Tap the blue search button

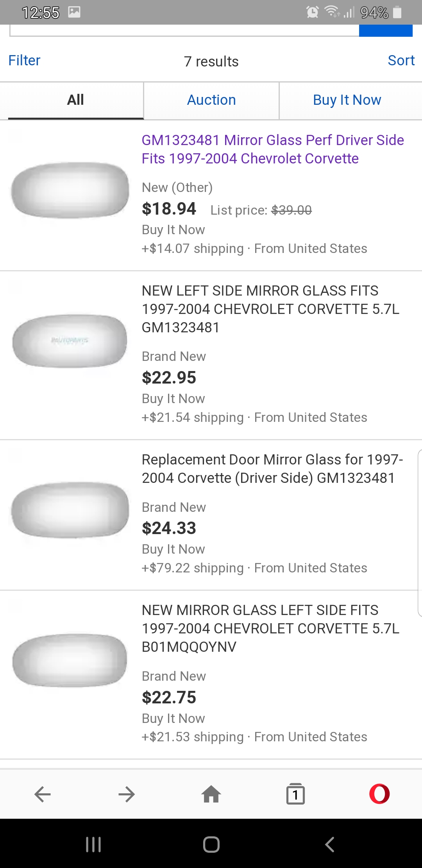click(x=386, y=30)
